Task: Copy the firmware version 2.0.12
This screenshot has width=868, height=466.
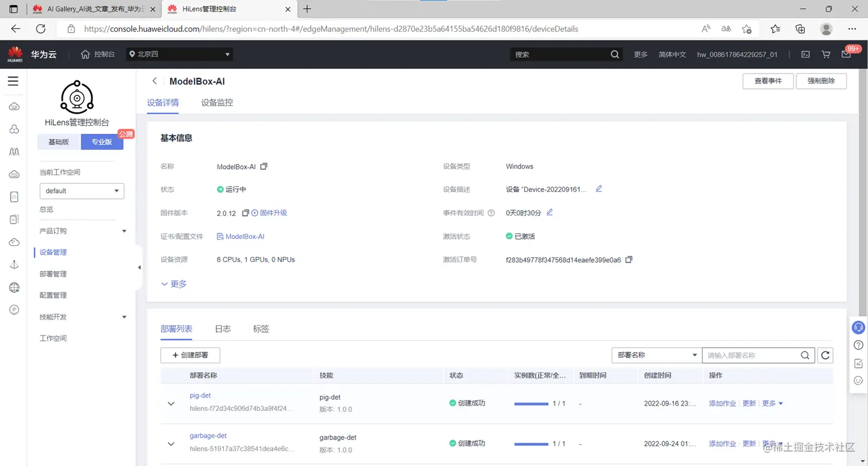Action: tap(245, 213)
